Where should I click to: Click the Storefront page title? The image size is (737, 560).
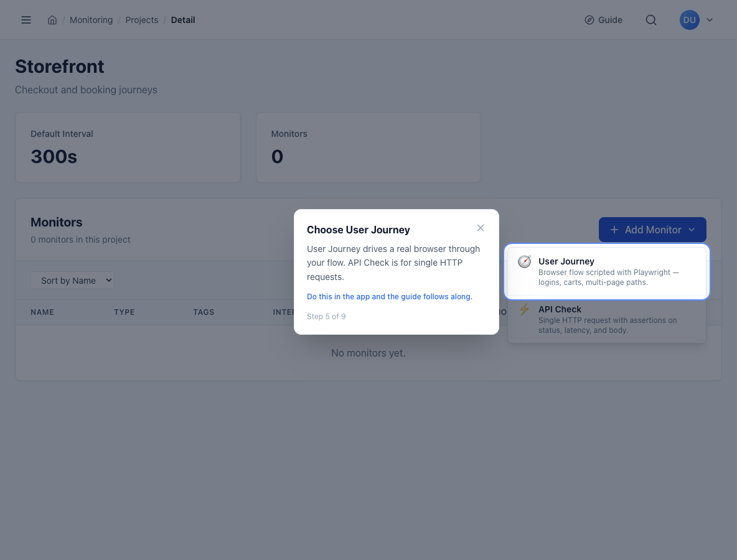pyautogui.click(x=60, y=67)
